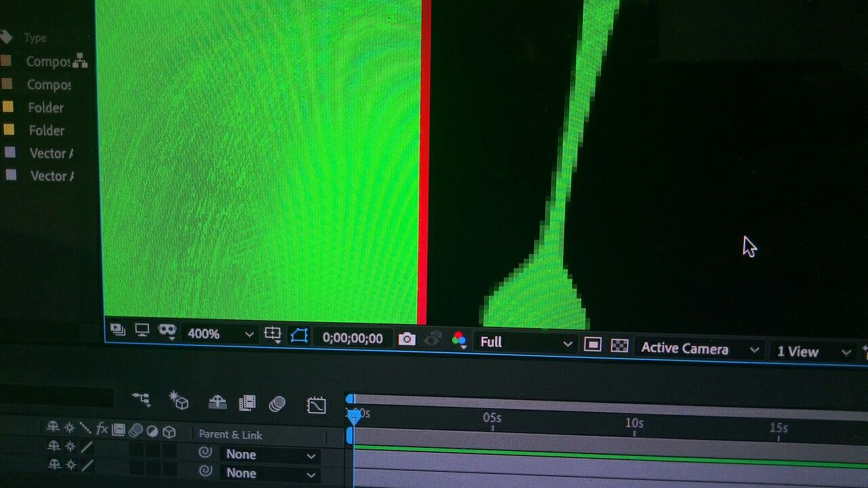The width and height of the screenshot is (868, 488).
Task: Toggle the transparency grid checkerboard
Action: (619, 346)
